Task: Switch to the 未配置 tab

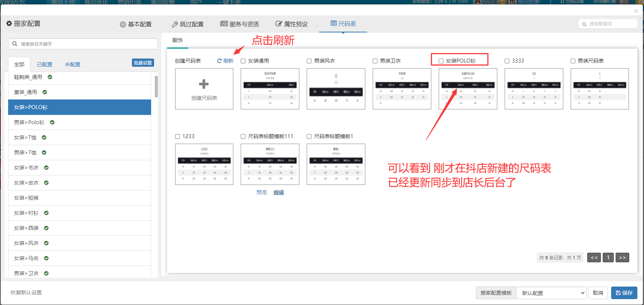Action: tap(73, 64)
